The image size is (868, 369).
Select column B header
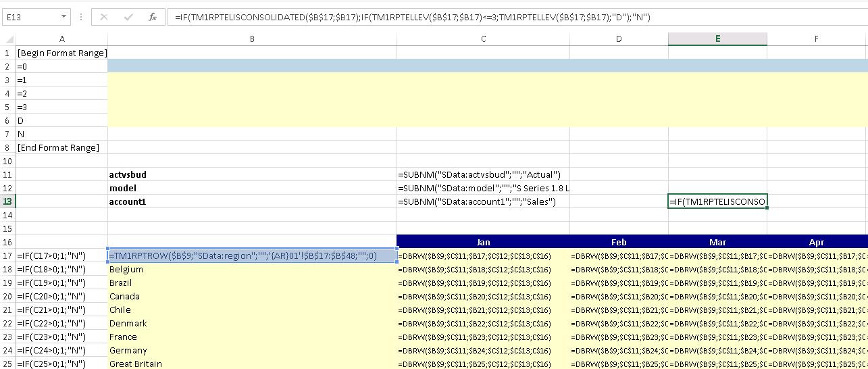coord(252,39)
